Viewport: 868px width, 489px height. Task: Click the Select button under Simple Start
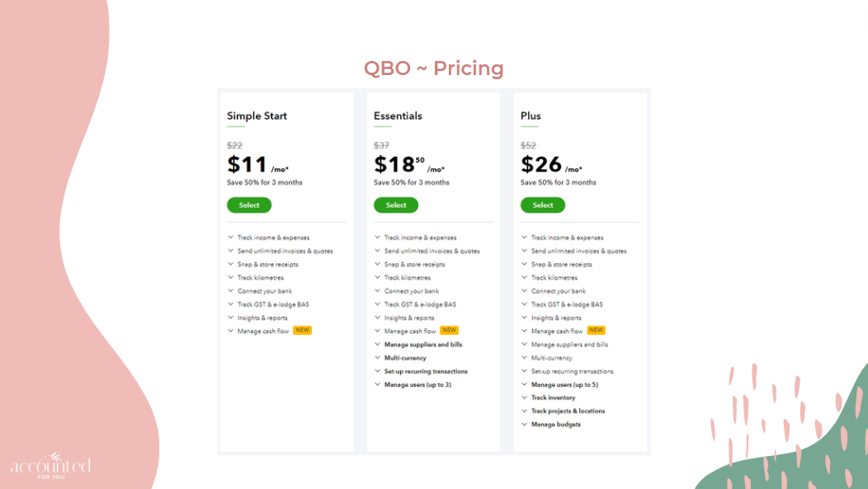pos(249,205)
